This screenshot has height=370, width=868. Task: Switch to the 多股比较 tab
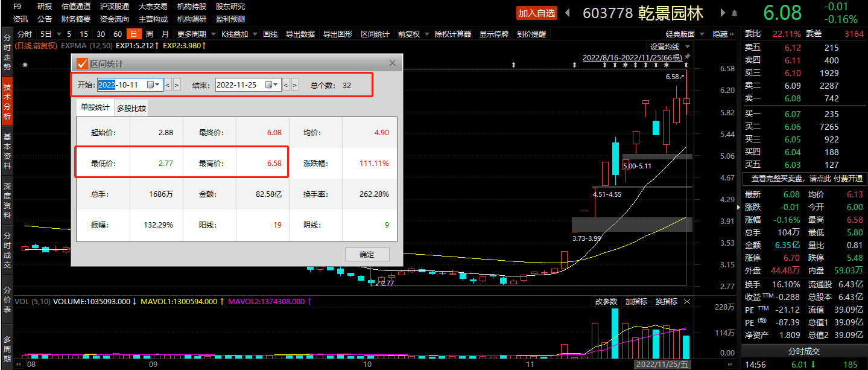(131, 109)
